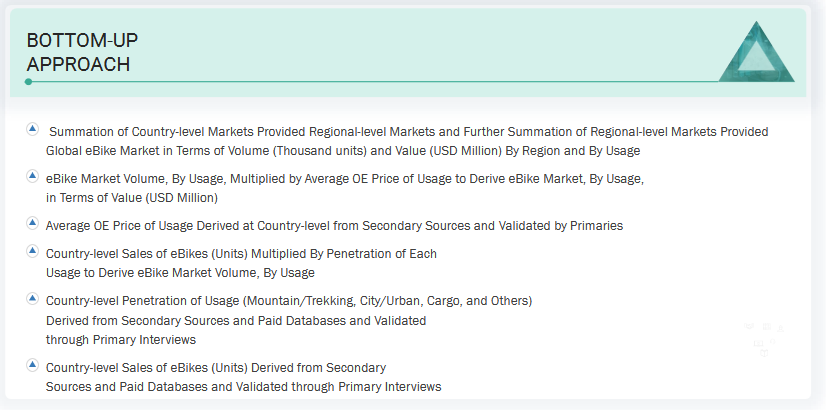Click the BOTTOM-UP APPROACH heading

pos(82,52)
